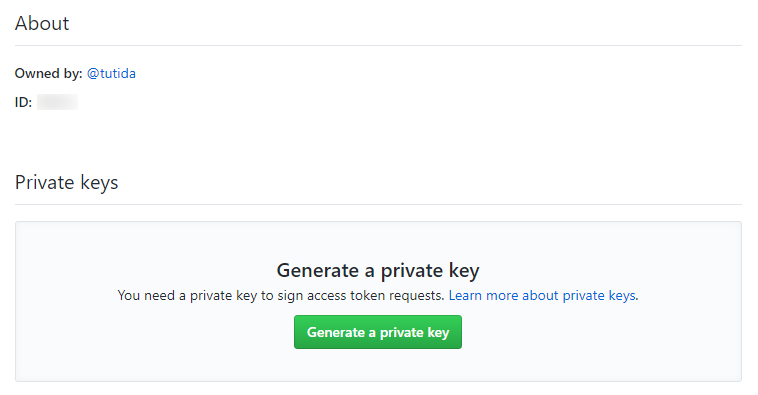Image resolution: width=758 pixels, height=395 pixels.
Task: Click the word "key" in the bold box title
Action: coord(464,271)
